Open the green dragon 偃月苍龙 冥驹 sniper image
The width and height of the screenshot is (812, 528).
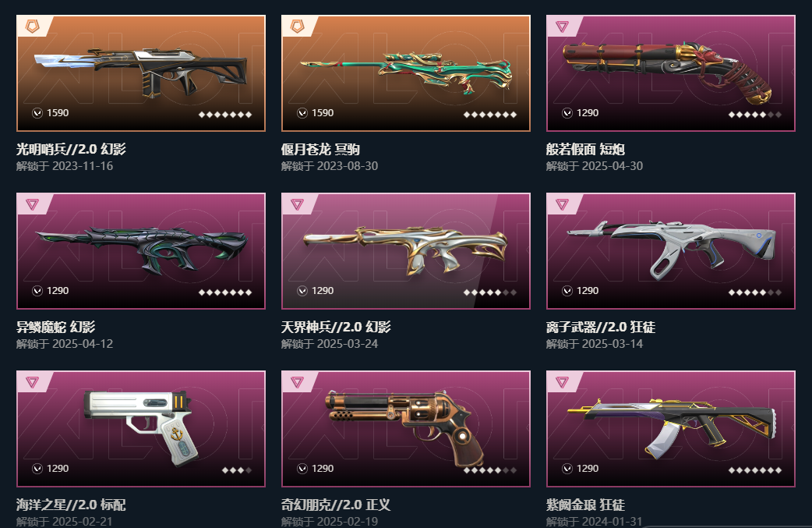click(407, 73)
